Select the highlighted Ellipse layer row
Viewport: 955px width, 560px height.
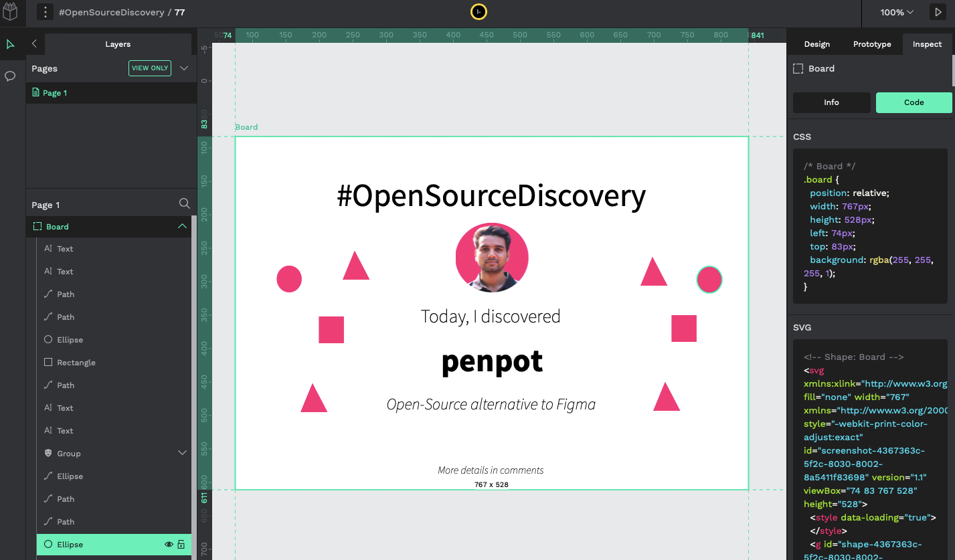(x=114, y=545)
